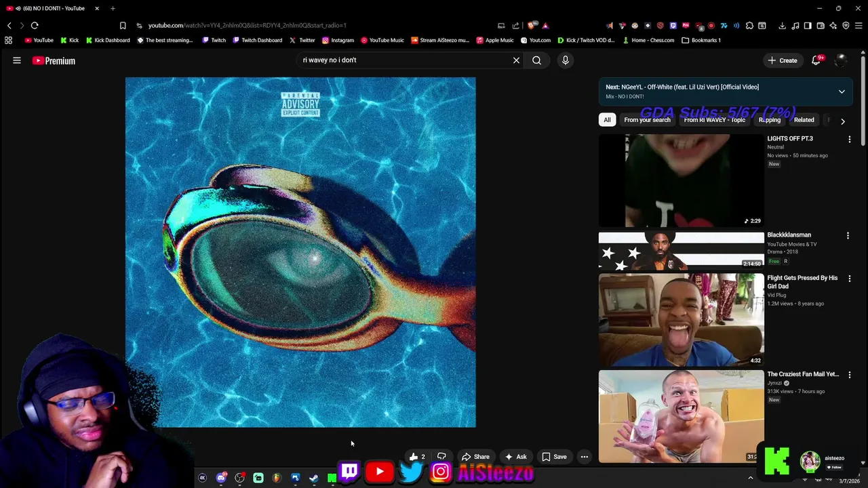Screen dimensions: 868x488
Task: Open the media control music-note icon
Action: pos(795,26)
